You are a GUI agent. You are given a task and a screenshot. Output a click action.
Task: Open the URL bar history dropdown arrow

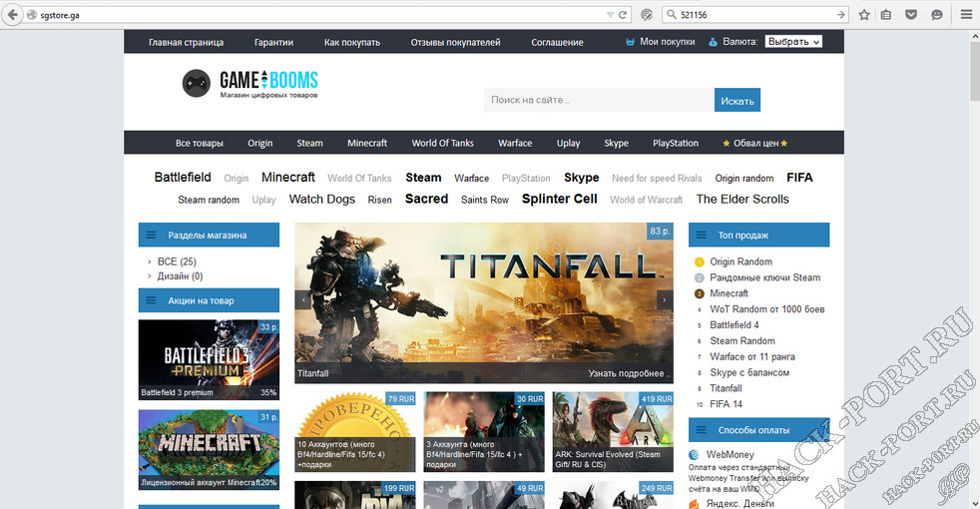(610, 14)
